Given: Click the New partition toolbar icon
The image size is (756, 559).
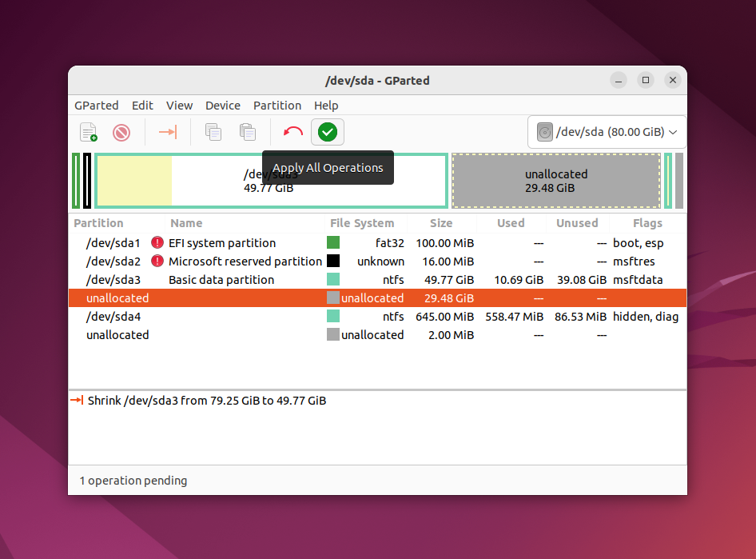Looking at the screenshot, I should click(x=88, y=132).
